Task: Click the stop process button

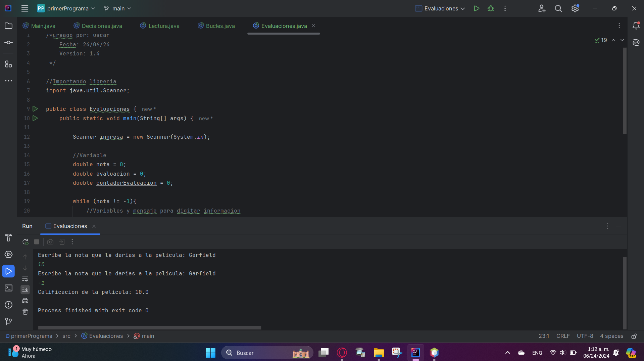Action: [x=37, y=242]
